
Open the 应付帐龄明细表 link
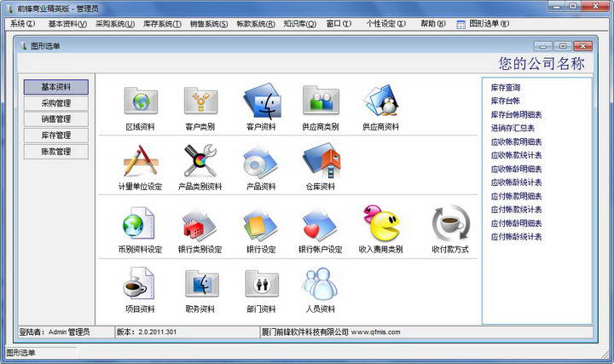tap(517, 223)
